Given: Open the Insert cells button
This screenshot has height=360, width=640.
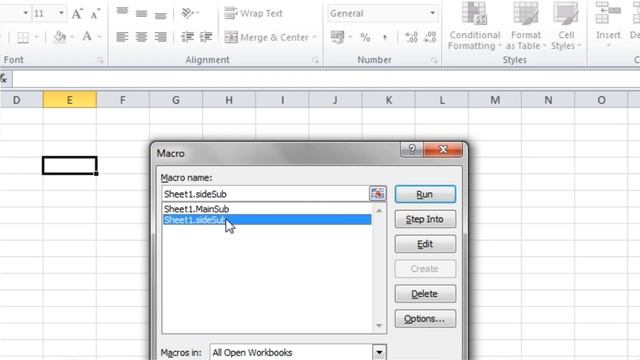Looking at the screenshot, I should [x=608, y=24].
